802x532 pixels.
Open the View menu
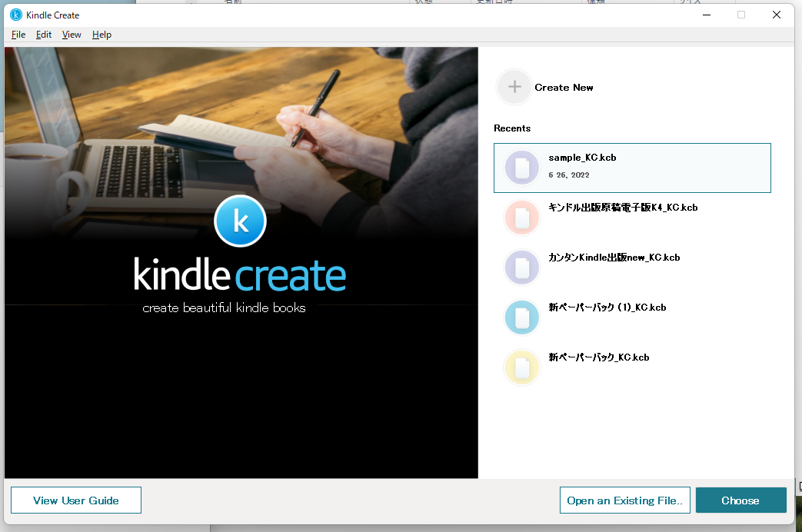[x=72, y=35]
